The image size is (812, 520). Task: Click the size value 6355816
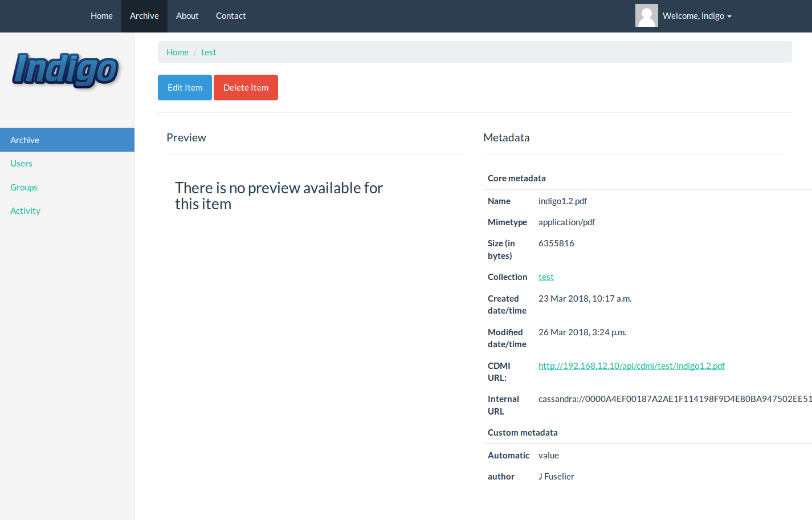click(x=556, y=243)
